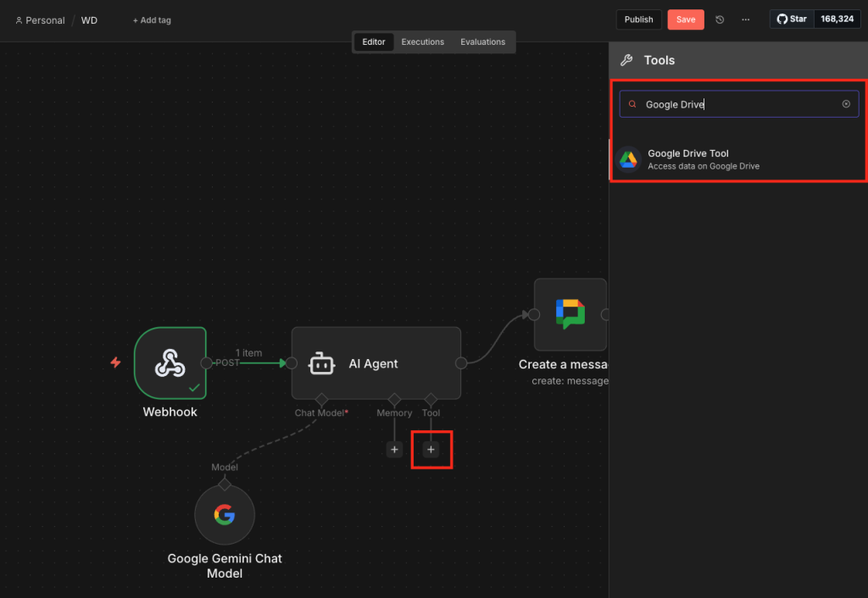The width and height of the screenshot is (868, 598).
Task: Clear the tools search field
Action: [845, 104]
